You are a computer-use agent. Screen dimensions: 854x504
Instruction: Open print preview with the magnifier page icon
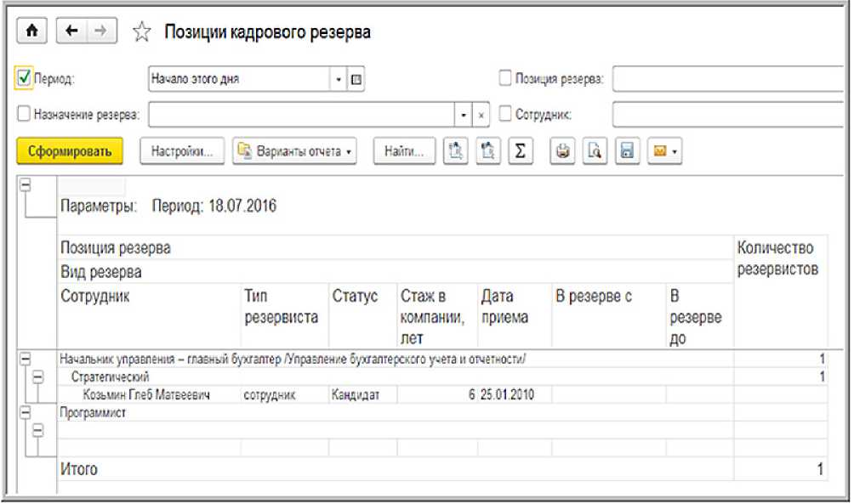tap(595, 150)
